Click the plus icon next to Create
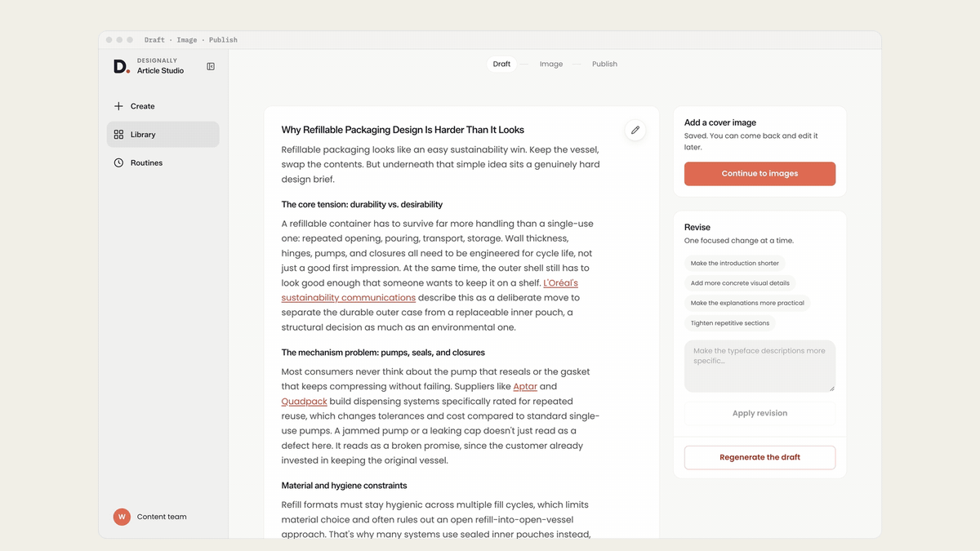Viewport: 980px width, 551px height. pos(118,106)
